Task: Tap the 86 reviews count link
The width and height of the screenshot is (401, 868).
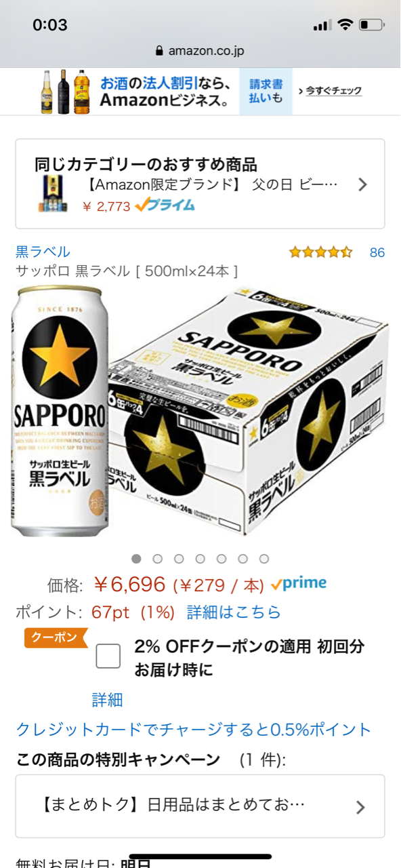Action: click(x=377, y=252)
